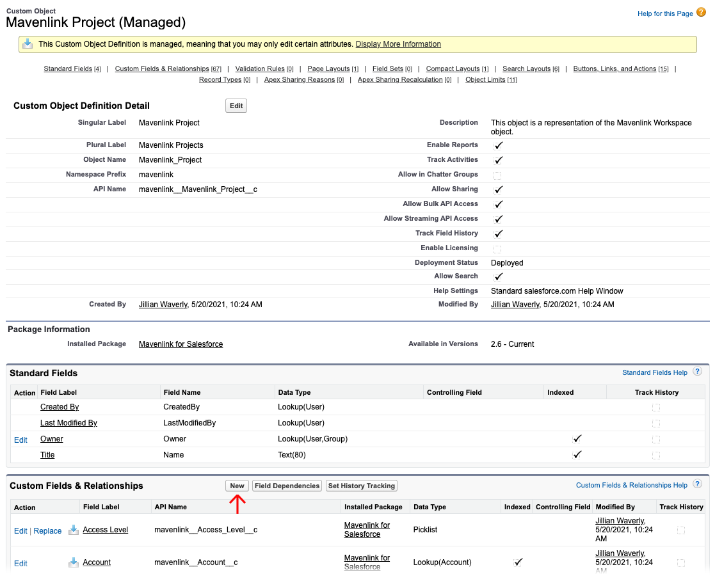Click Lookup(User,Group) data type cell
This screenshot has height=588, width=715.
(x=313, y=439)
